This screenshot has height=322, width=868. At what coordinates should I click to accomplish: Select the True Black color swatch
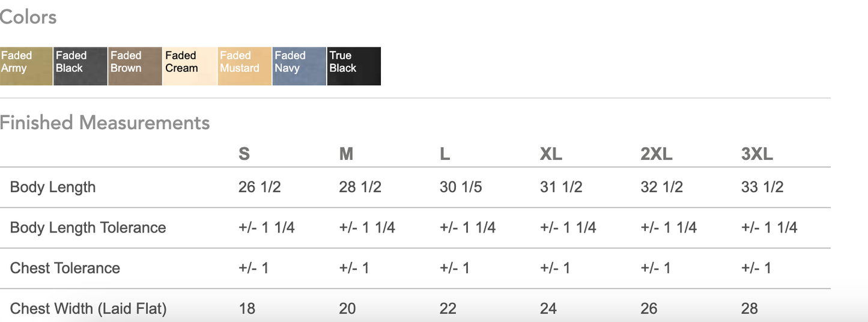pyautogui.click(x=354, y=66)
